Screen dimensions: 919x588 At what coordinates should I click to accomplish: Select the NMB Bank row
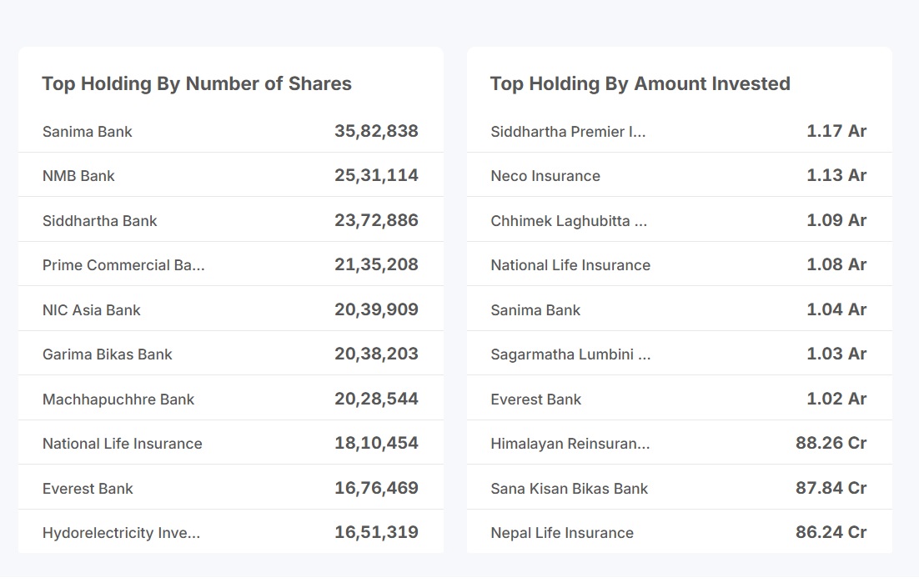pos(78,176)
